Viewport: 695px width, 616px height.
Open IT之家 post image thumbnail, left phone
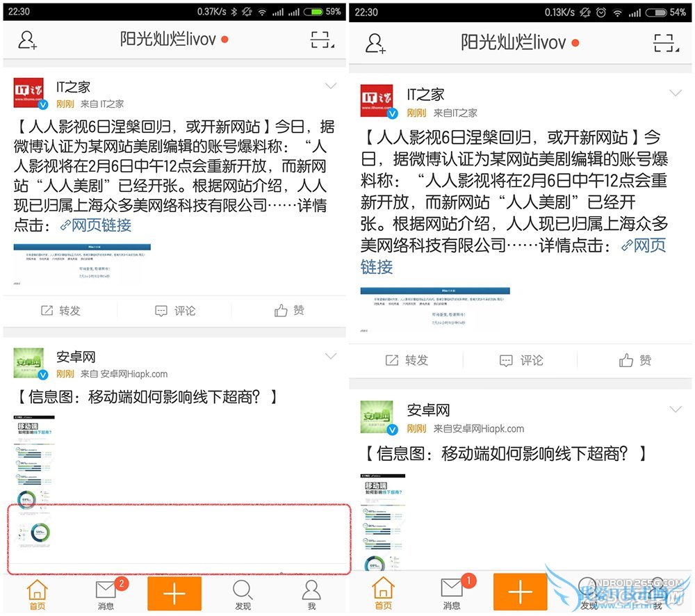tap(82, 264)
